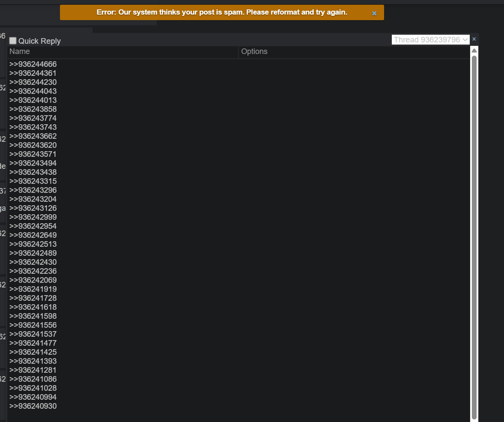Click quote line >>936242489
This screenshot has width=504, height=422.
click(33, 254)
